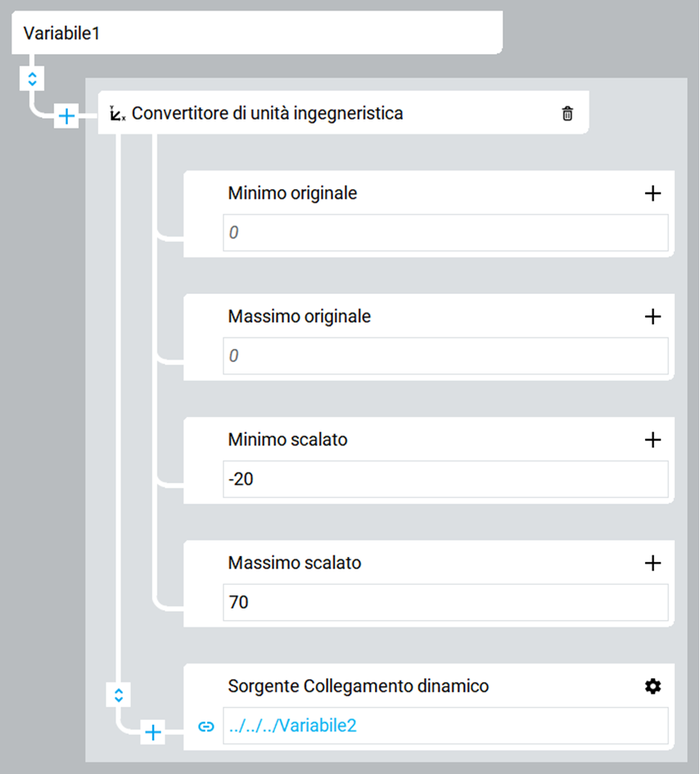
Task: Click the engineering unit converter axis icon
Action: 117,114
